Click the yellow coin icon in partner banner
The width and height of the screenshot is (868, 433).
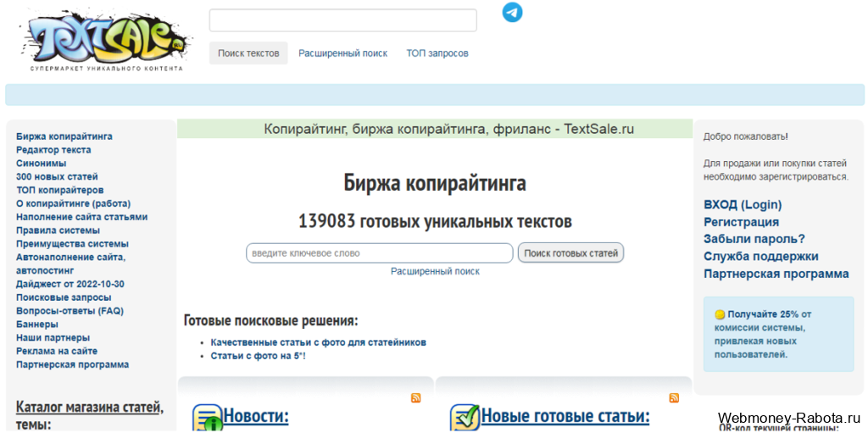tap(720, 314)
